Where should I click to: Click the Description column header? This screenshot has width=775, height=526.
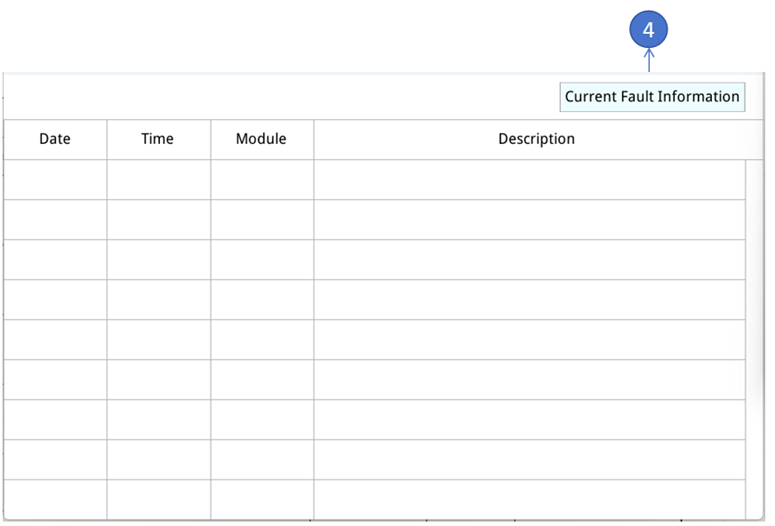pos(536,139)
